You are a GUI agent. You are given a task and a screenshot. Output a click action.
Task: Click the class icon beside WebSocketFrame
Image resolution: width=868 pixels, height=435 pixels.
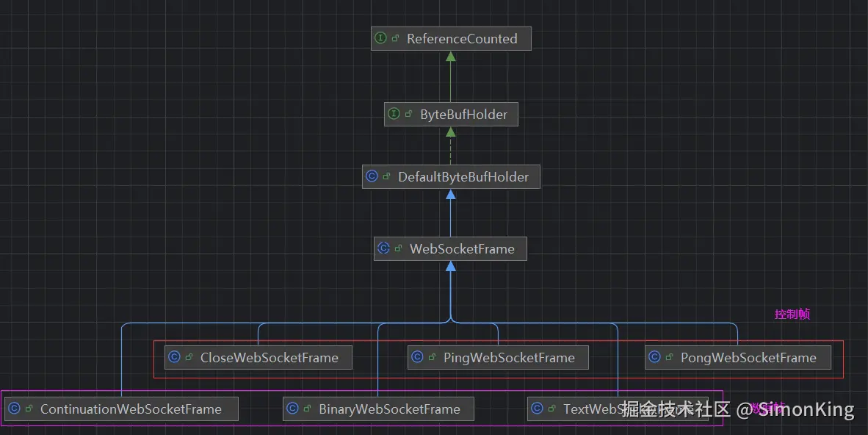(x=383, y=248)
